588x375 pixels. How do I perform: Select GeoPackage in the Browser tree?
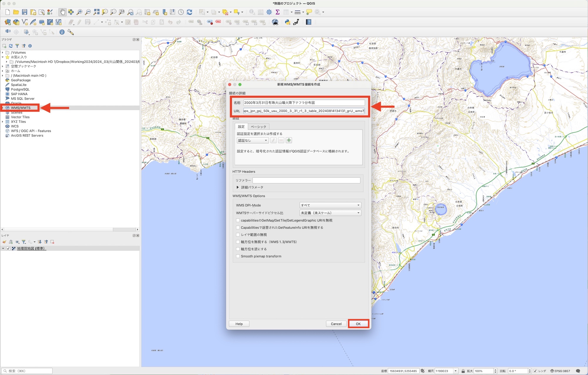click(x=21, y=80)
